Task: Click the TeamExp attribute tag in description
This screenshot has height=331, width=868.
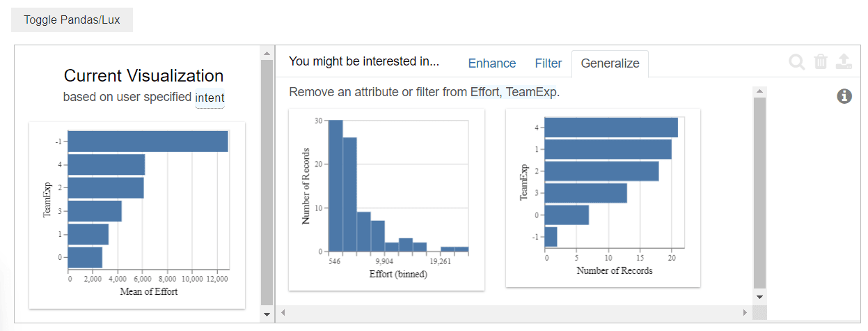Action: tap(531, 92)
